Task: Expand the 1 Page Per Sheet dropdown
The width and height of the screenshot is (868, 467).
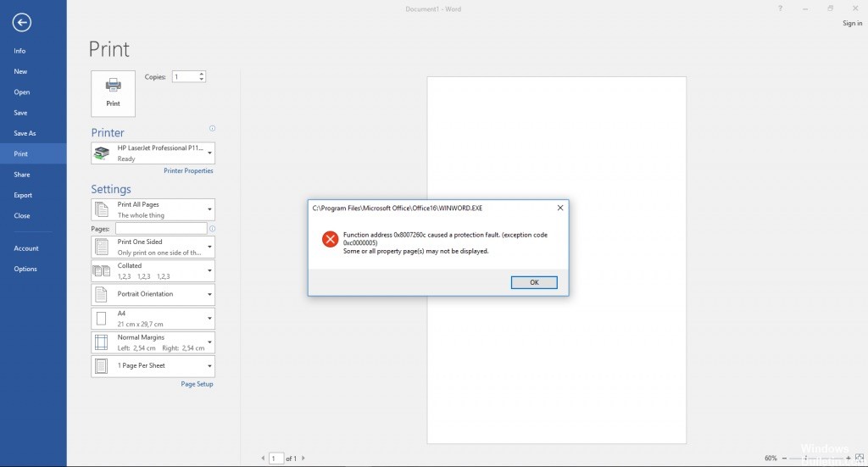Action: pos(210,366)
